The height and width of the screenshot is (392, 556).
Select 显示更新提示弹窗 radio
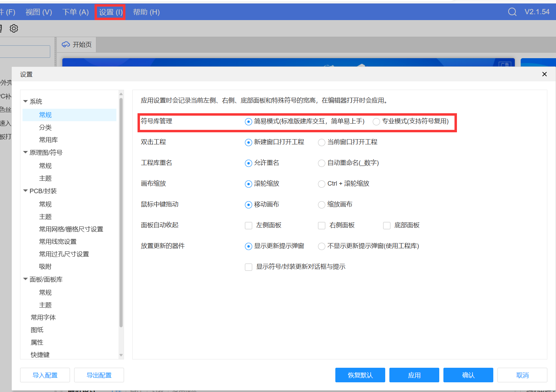coord(248,246)
